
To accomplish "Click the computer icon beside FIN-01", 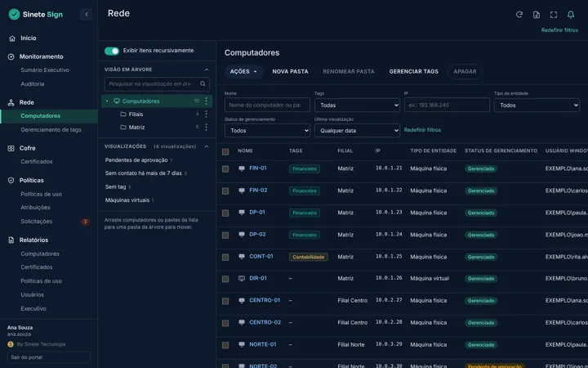I will coord(242,168).
